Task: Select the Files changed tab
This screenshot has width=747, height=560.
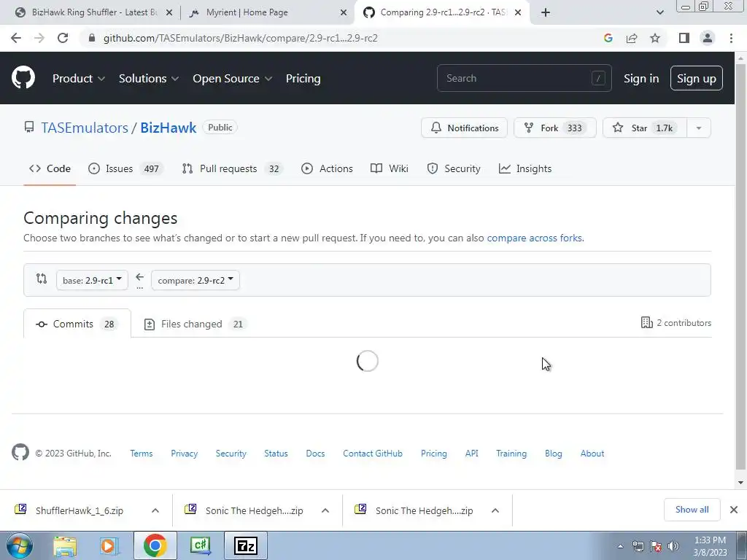Action: (196, 324)
